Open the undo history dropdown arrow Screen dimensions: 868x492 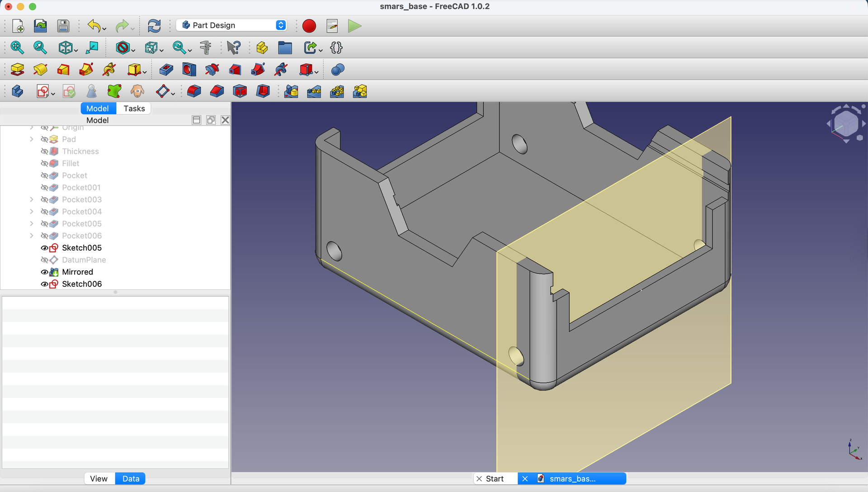point(104,28)
